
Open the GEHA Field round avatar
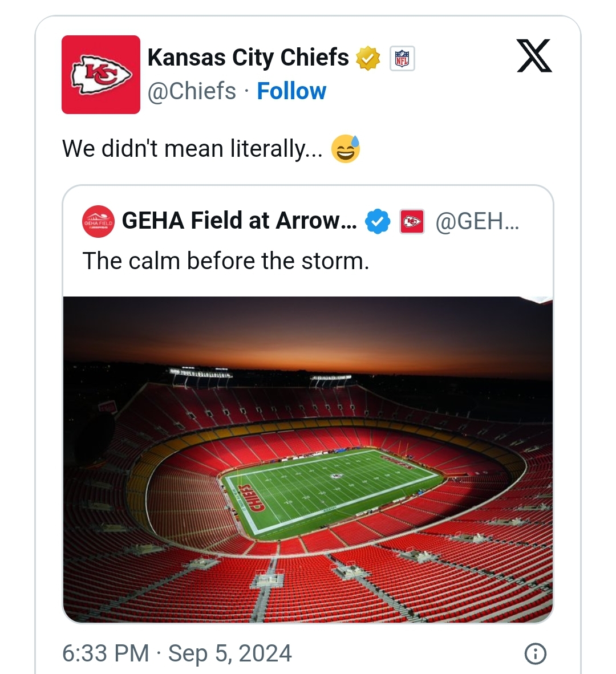[x=98, y=221]
